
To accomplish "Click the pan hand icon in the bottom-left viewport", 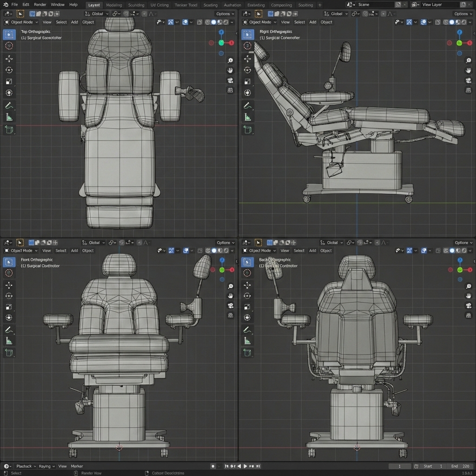I will [230, 295].
